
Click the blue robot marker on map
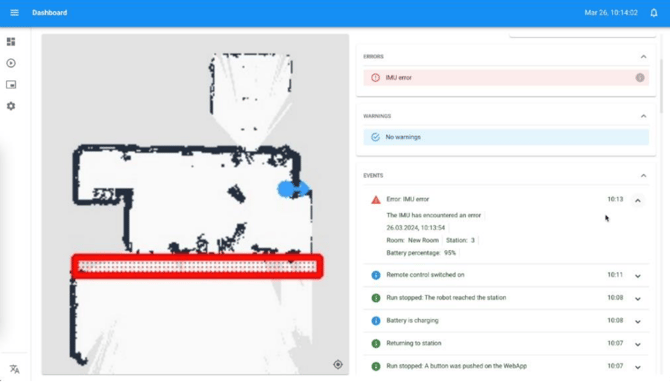point(293,189)
